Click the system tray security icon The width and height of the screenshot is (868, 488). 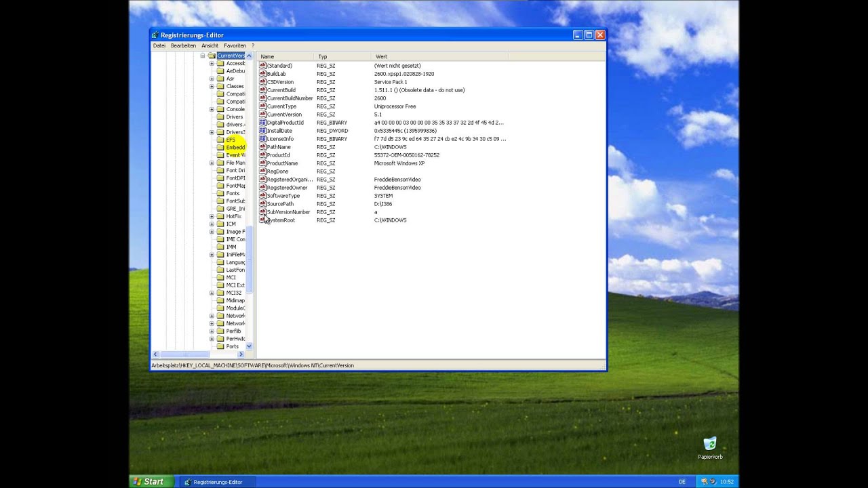(705, 482)
